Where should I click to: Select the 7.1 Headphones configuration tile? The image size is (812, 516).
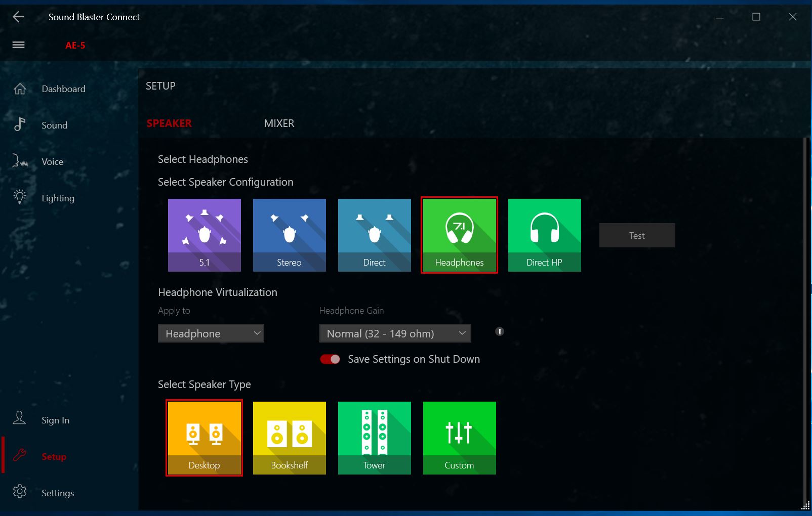pyautogui.click(x=459, y=235)
